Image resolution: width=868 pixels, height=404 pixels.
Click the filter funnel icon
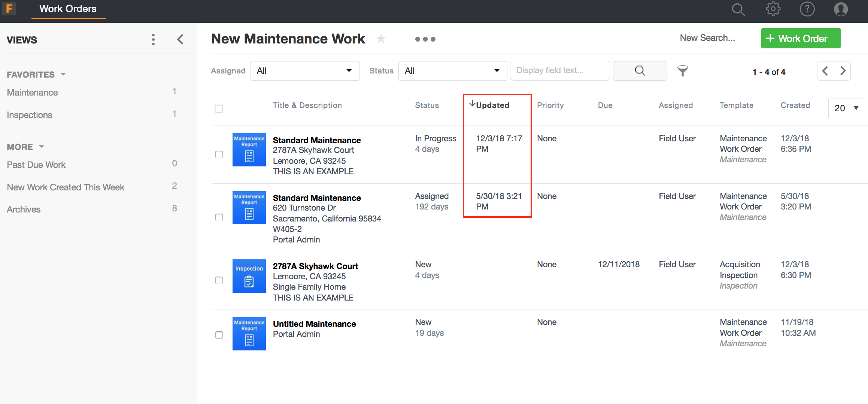coord(682,71)
